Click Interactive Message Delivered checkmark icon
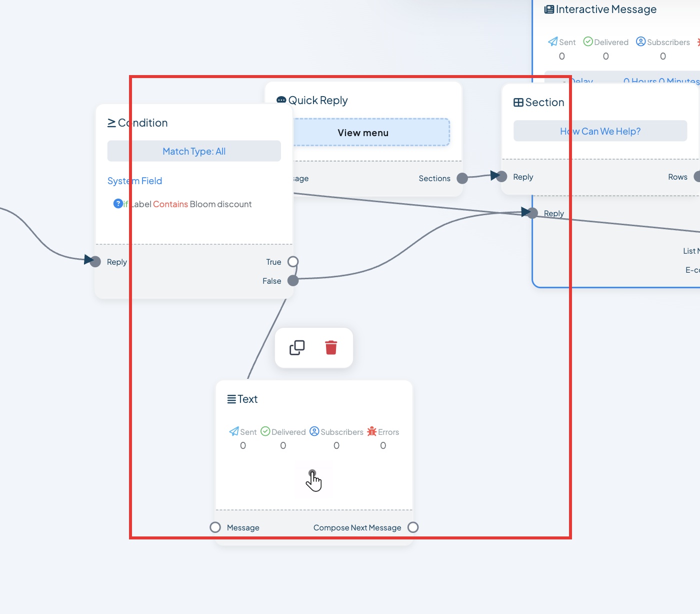Viewport: 700px width, 614px height. coord(588,42)
